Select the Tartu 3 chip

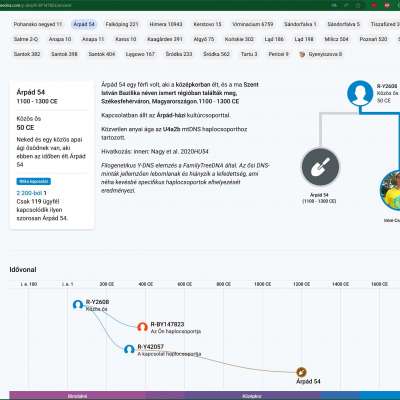[x=249, y=54]
